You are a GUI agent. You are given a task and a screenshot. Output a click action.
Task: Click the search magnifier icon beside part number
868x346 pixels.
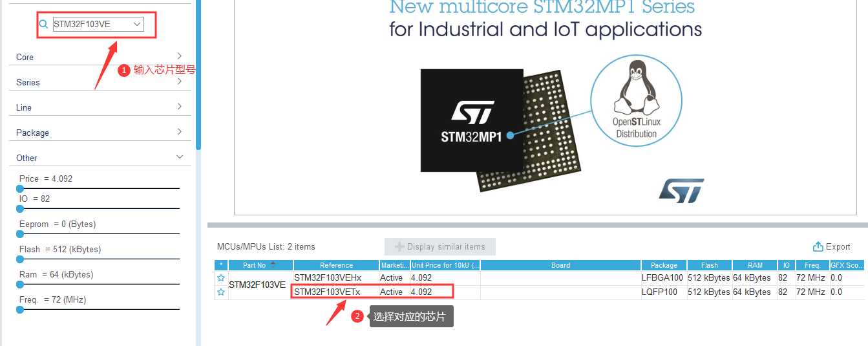(44, 25)
